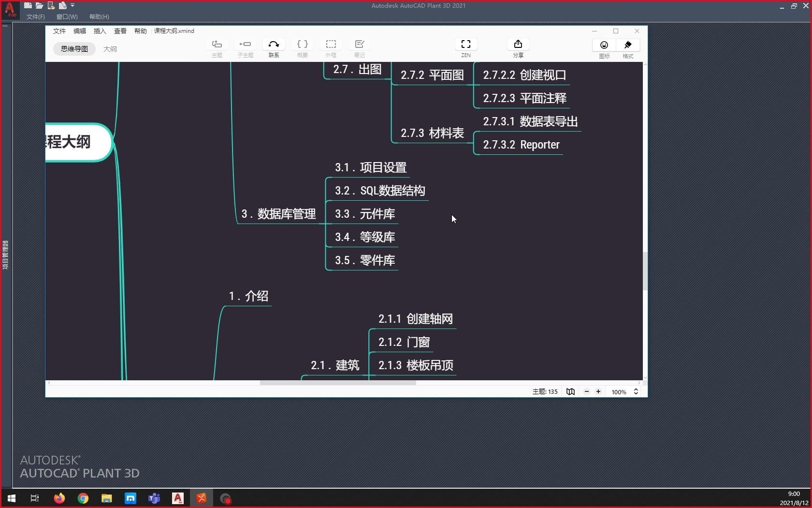Switch to 大纲 (Outline) view

coord(110,49)
